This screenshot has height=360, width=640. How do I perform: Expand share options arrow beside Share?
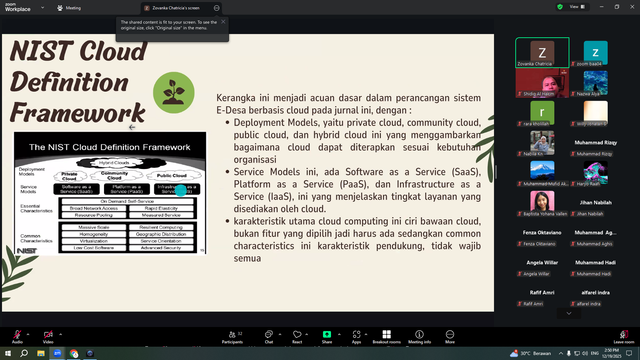pos(339,334)
